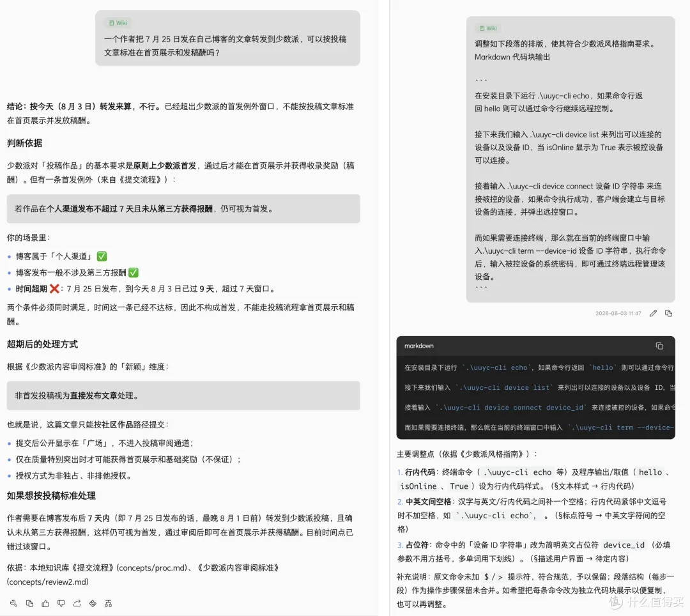The width and height of the screenshot is (690, 616).
Task: Copy the right user message beside the pencil
Action: [668, 313]
